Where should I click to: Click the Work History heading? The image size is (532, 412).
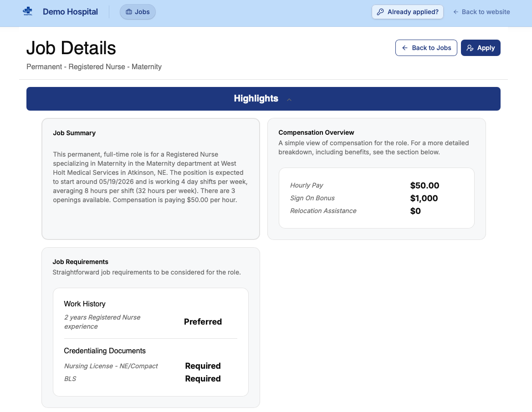[x=84, y=304]
